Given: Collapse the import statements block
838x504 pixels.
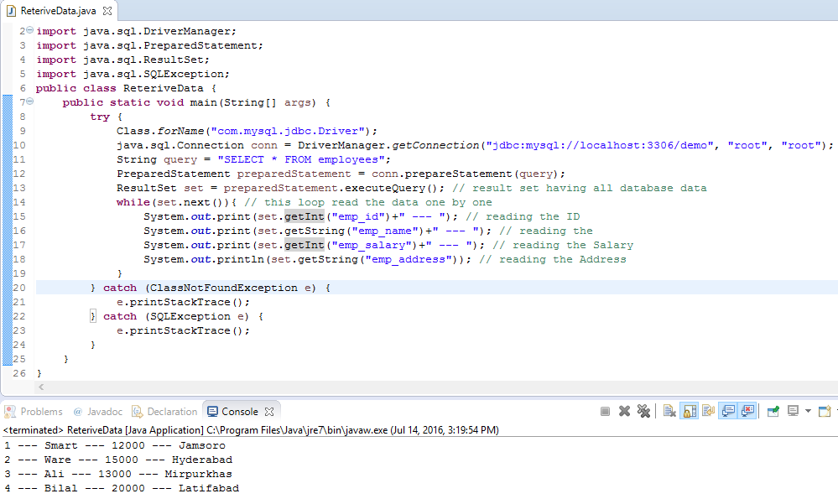Looking at the screenshot, I should [x=29, y=30].
